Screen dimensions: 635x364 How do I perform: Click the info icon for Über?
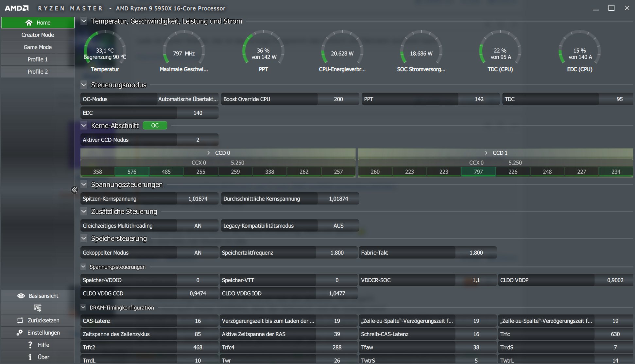click(30, 357)
